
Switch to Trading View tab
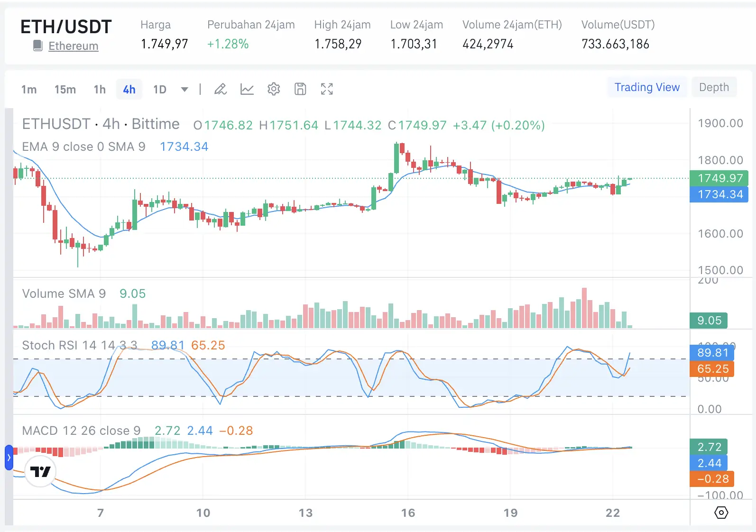pos(647,87)
